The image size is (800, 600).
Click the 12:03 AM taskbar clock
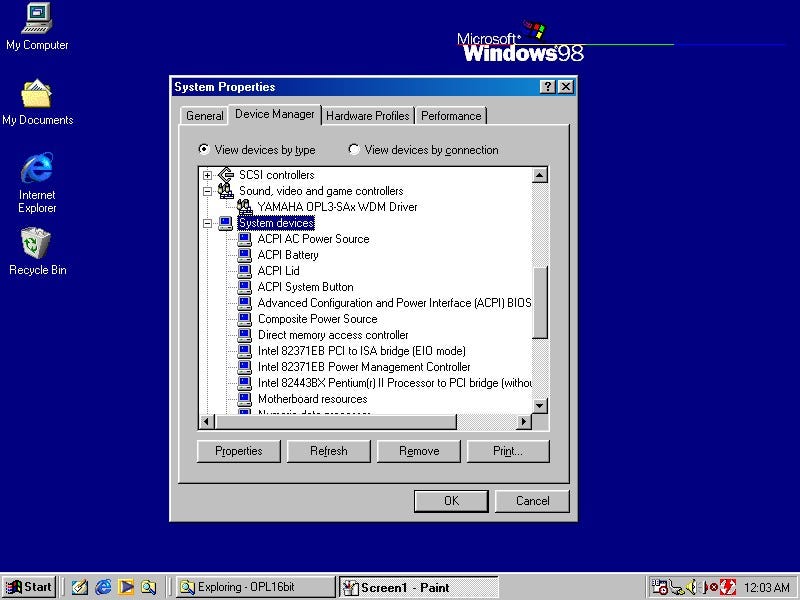point(767,588)
